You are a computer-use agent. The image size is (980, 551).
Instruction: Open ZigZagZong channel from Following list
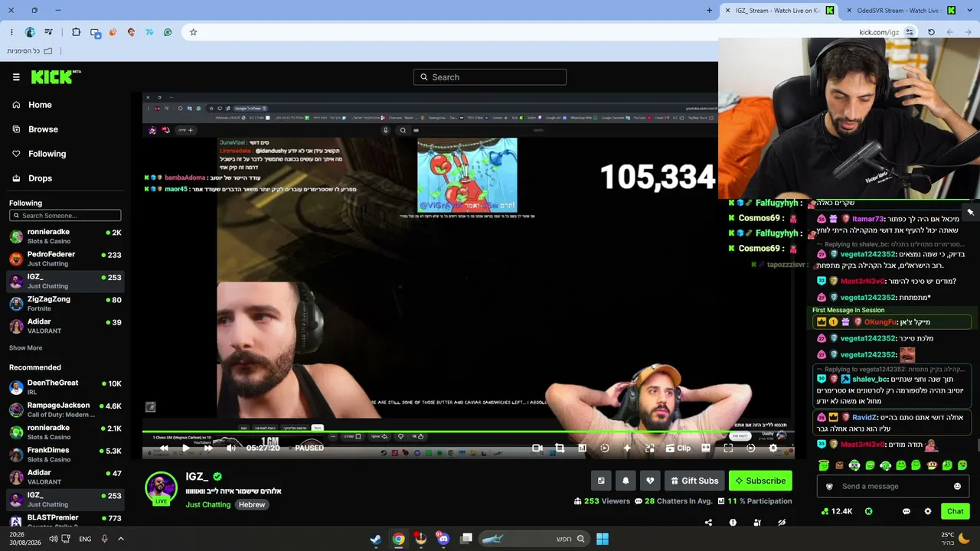tap(65, 303)
